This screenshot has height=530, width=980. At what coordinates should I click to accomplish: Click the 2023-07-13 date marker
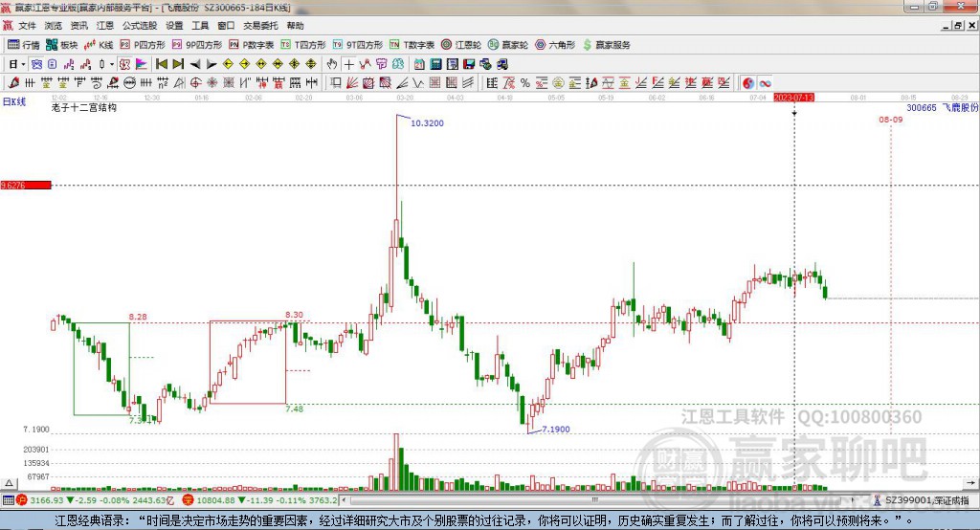pos(793,98)
